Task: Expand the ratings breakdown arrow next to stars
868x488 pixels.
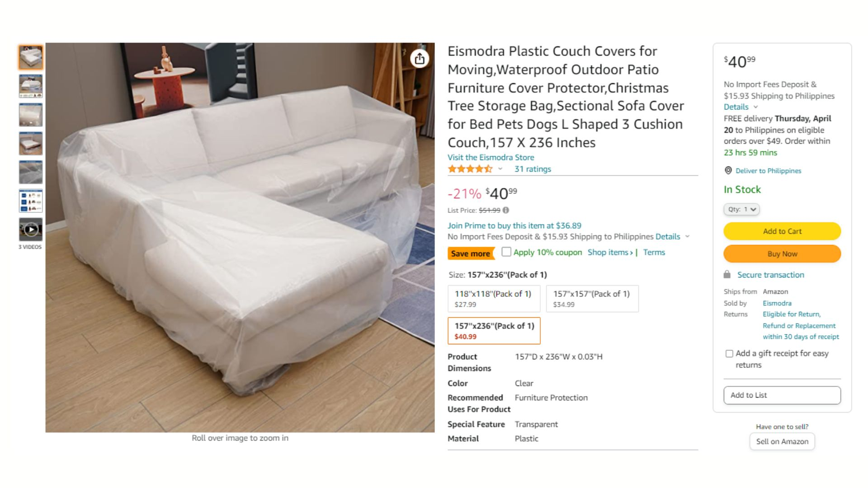Action: tap(500, 169)
